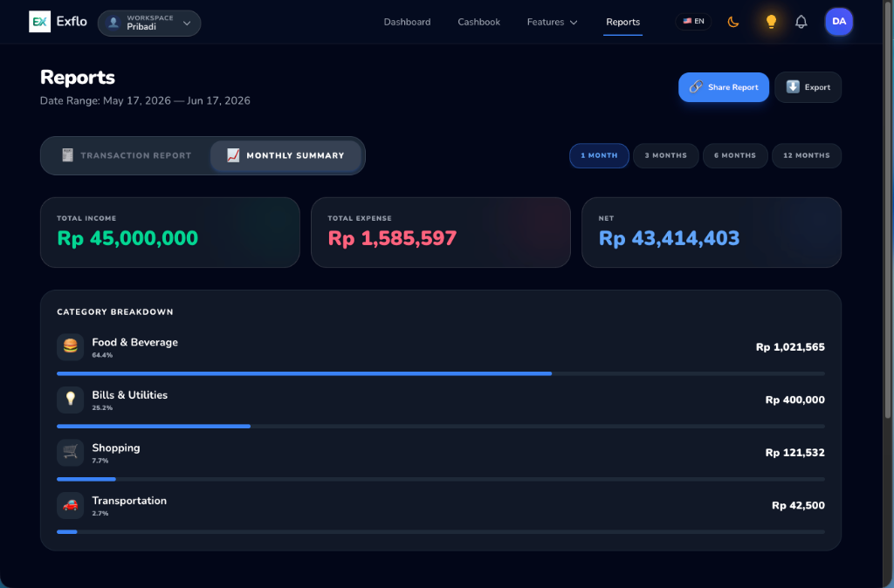The image size is (894, 588).
Task: Select the 12 Months range
Action: (806, 155)
